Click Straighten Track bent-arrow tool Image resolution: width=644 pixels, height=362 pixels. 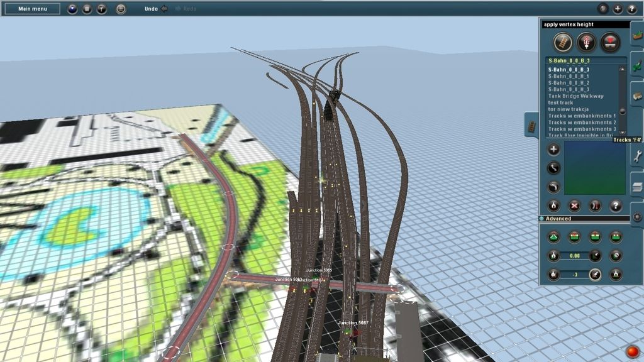pos(553,187)
